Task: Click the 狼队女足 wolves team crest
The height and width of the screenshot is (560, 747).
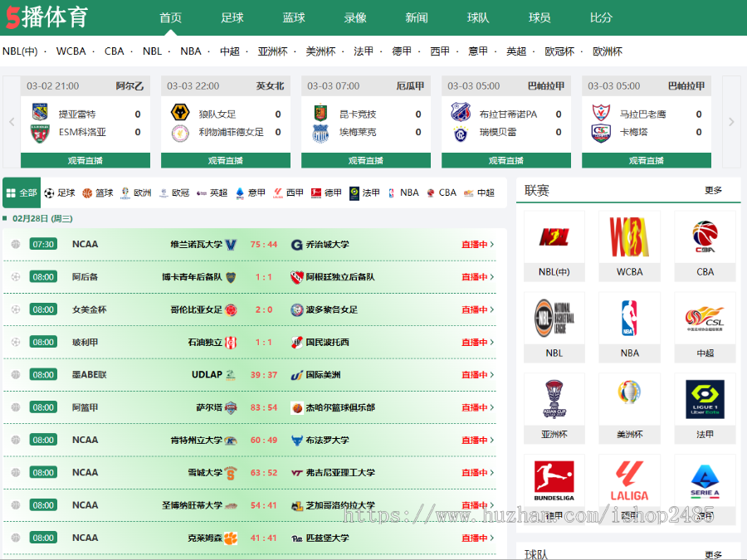Action: [x=180, y=114]
